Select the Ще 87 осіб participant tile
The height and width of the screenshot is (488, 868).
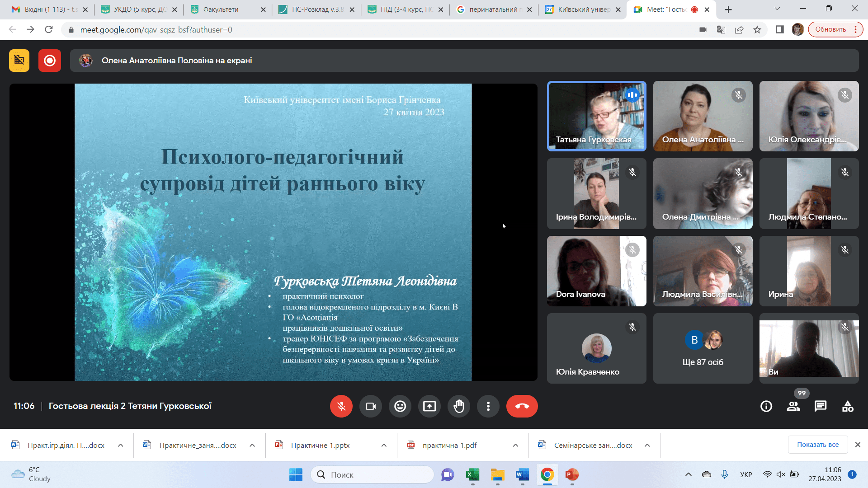(x=703, y=348)
